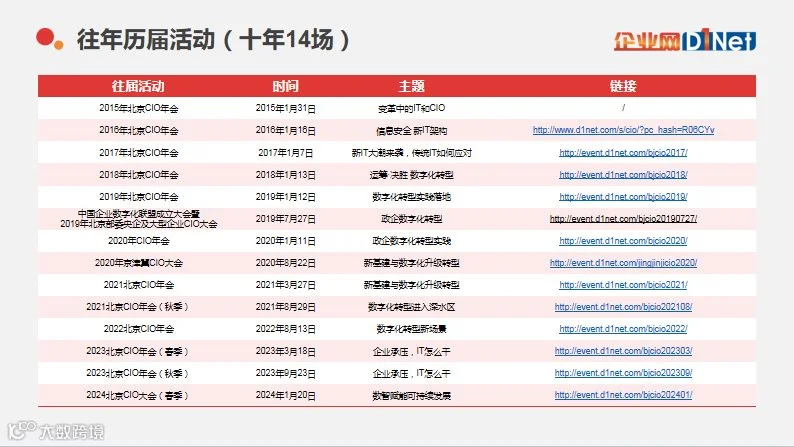Select the 2019年北京CIO年会 cell
The image size is (794, 447).
click(x=139, y=196)
